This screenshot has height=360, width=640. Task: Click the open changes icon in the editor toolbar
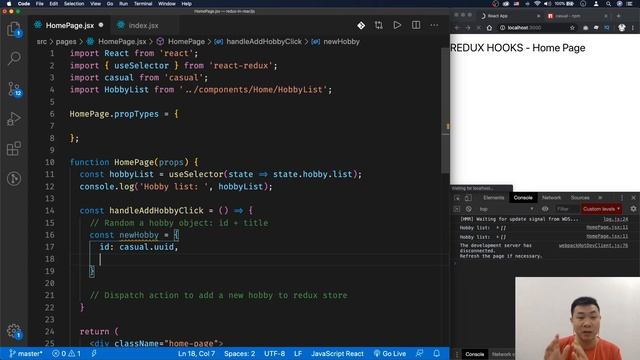tap(379, 25)
